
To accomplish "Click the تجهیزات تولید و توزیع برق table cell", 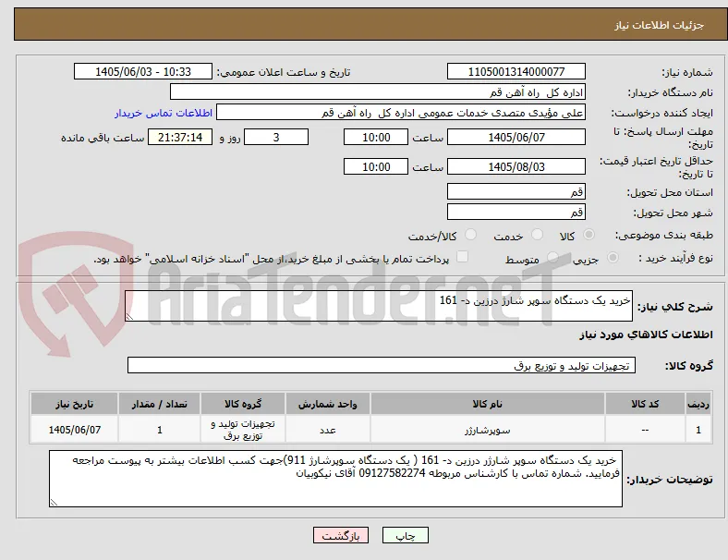I will (x=243, y=430).
